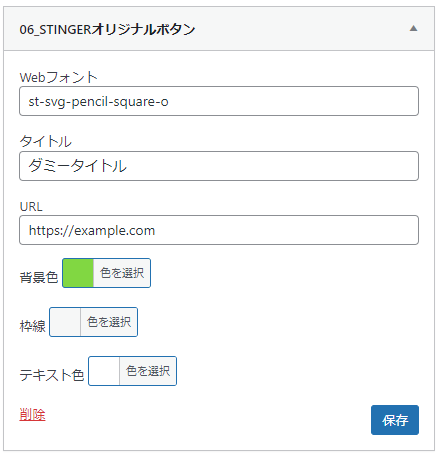Click the st-svg-pencil-square-o text in the Webフォント field
The image size is (440, 457).
[x=98, y=102]
